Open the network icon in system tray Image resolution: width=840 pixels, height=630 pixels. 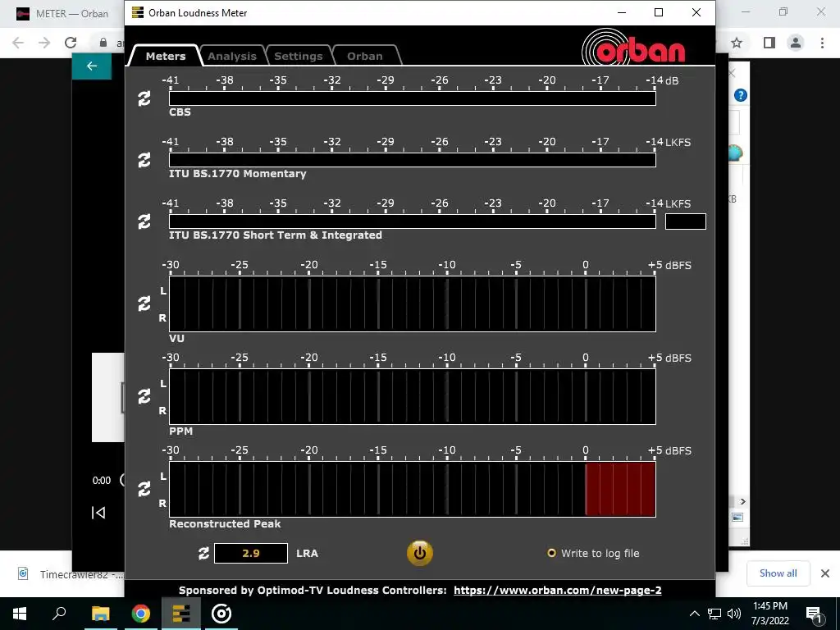[714, 614]
